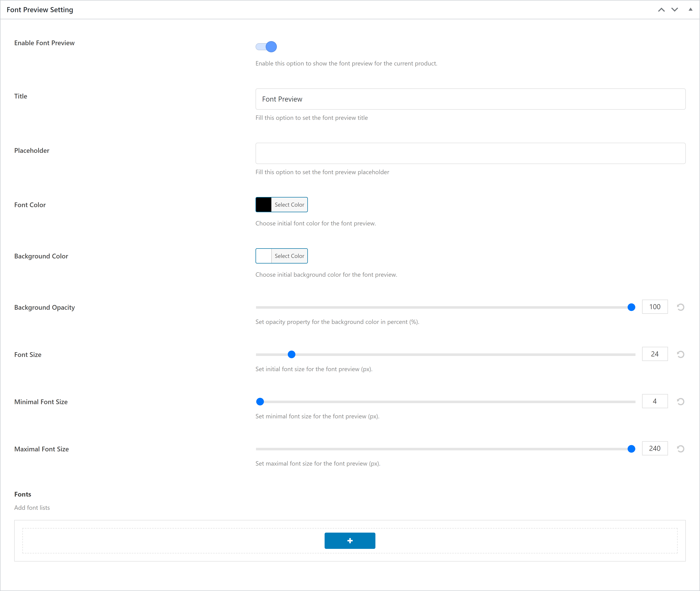Viewport: 700px width, 591px height.
Task: Reset the Minimal Font Size value
Action: 680,401
